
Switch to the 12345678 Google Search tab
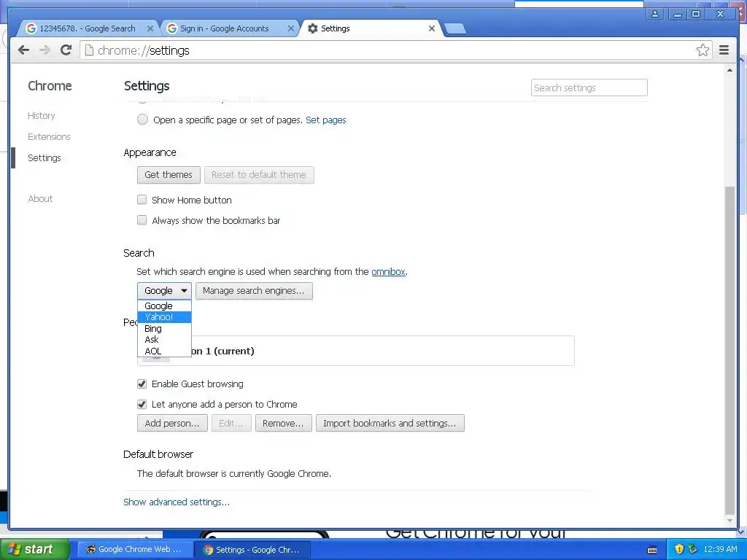coord(87,28)
